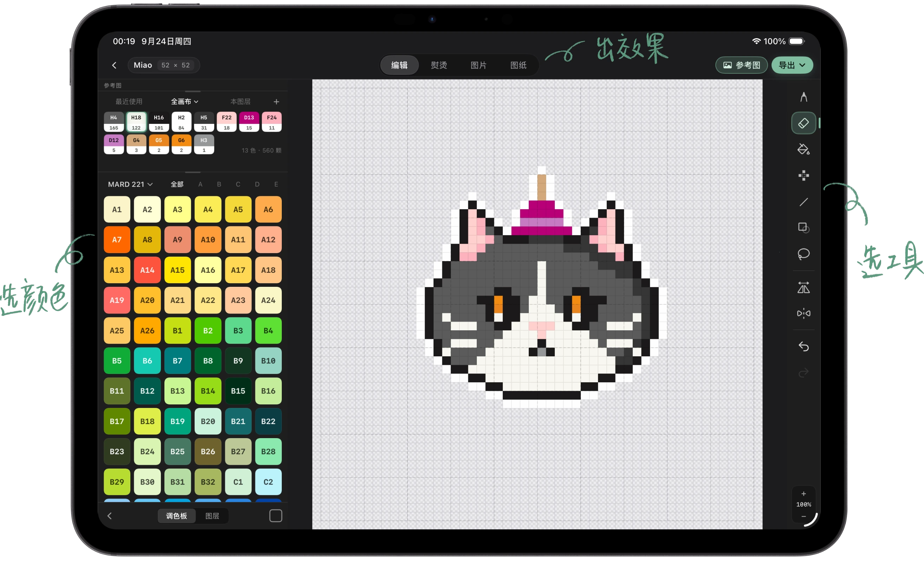Toggle the square checkbox in bottom bar
Screen dimensions: 924x561
276,516
